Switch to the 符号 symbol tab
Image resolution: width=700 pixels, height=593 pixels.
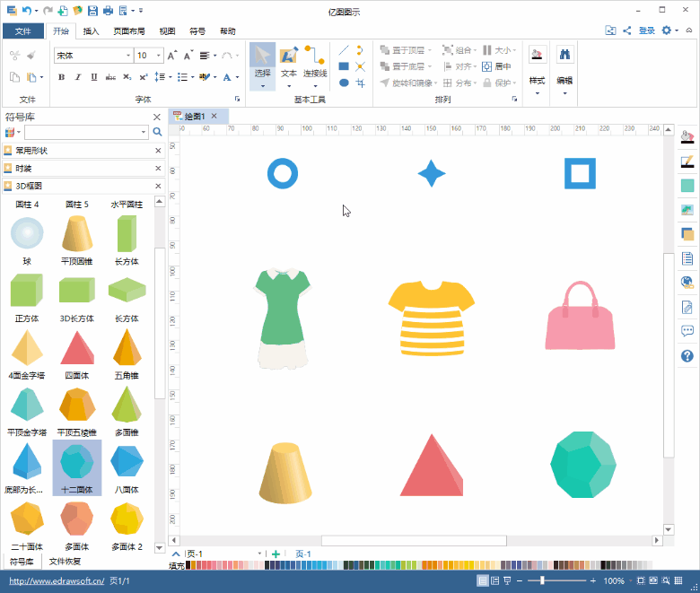tap(197, 31)
